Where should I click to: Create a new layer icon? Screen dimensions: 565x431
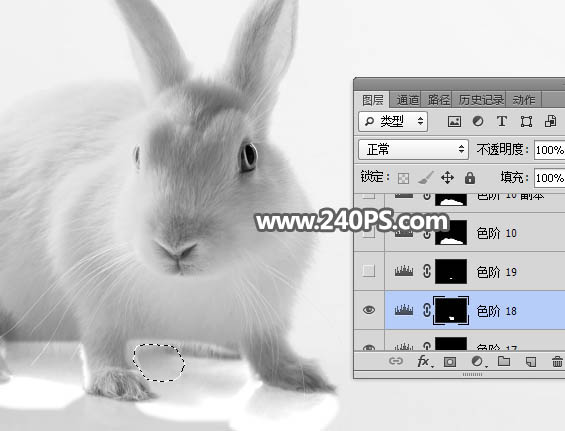point(531,361)
